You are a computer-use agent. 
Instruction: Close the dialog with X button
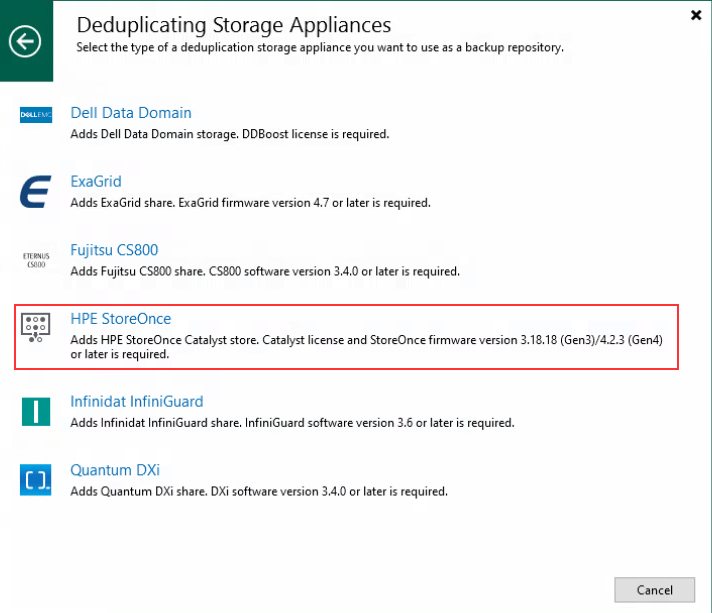pos(696,15)
